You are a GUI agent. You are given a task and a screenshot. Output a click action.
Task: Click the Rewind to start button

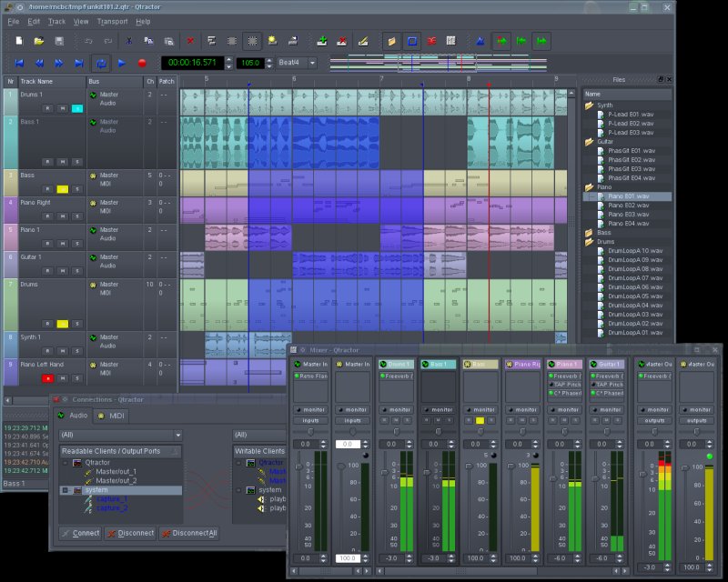coord(17,63)
